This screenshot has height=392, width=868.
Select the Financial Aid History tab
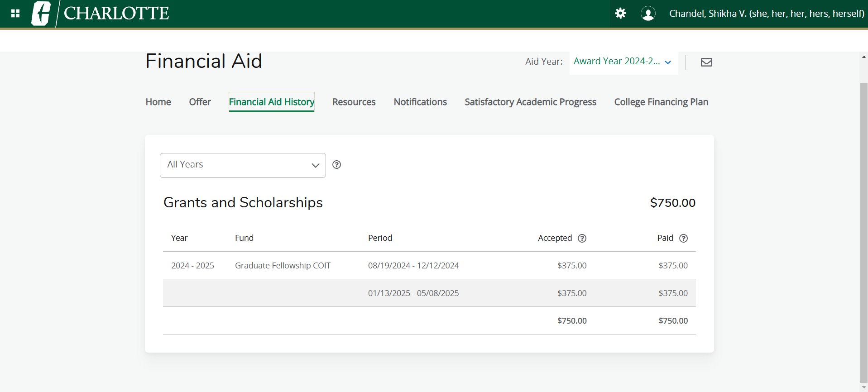coord(271,102)
